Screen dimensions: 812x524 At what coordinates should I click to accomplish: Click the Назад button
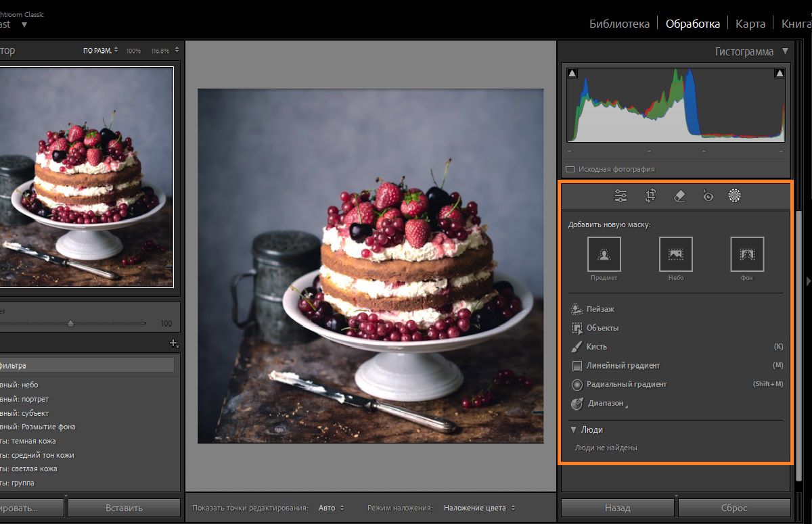coord(617,508)
